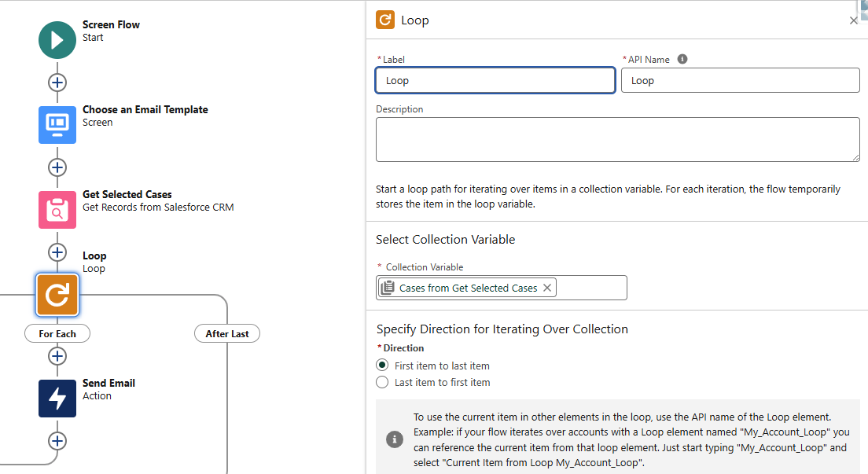The image size is (868, 474).
Task: Open the Collection Variable combo box
Action: (590, 288)
